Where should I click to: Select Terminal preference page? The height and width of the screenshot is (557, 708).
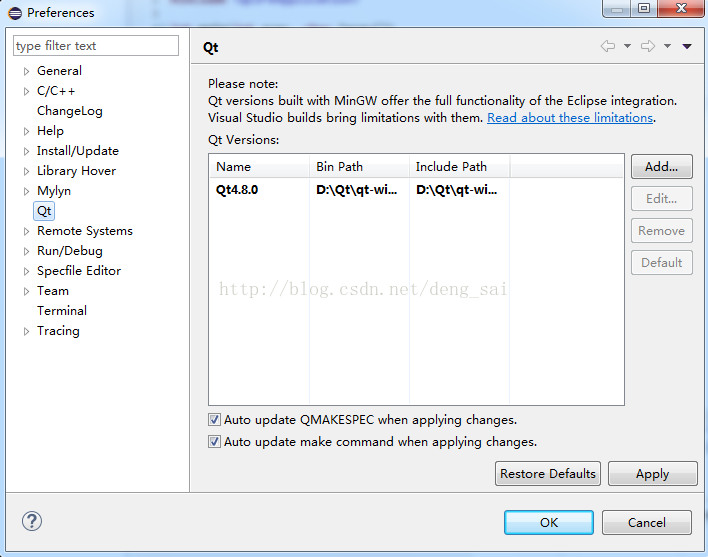[62, 311]
